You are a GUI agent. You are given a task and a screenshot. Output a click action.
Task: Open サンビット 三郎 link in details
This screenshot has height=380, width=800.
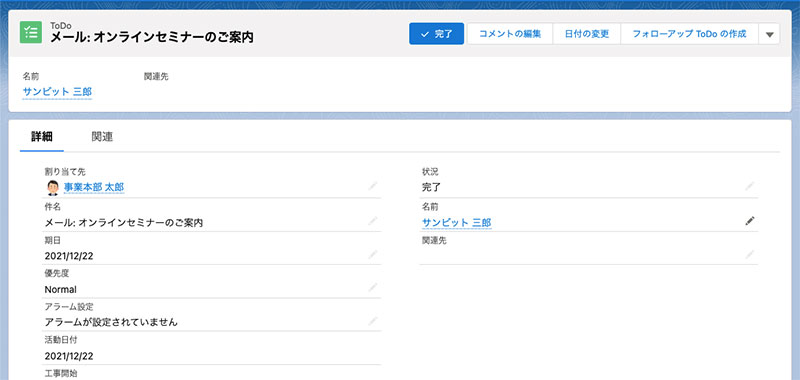coord(457,223)
